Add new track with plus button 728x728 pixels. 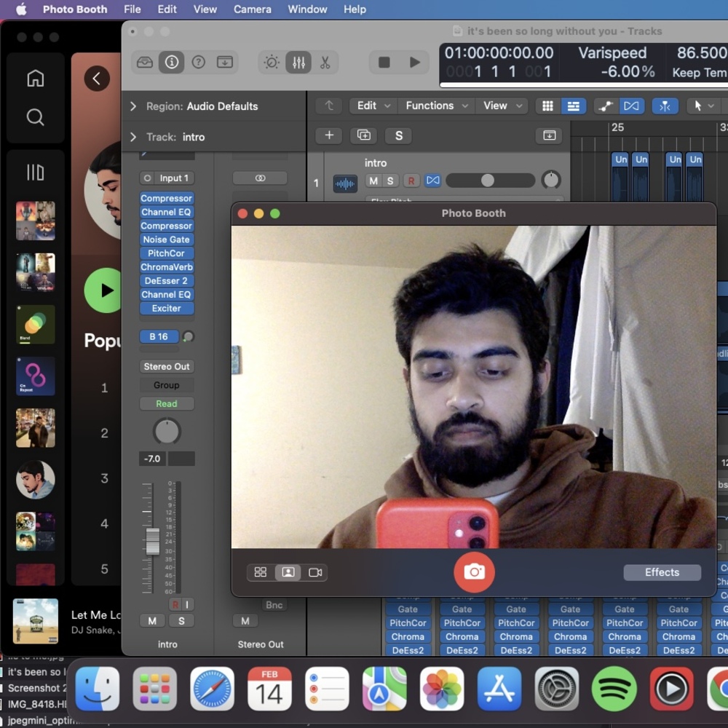point(329,135)
